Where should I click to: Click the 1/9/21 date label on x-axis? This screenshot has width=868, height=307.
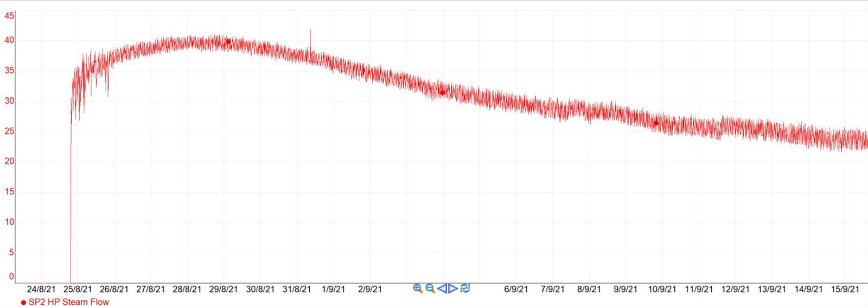333,290
